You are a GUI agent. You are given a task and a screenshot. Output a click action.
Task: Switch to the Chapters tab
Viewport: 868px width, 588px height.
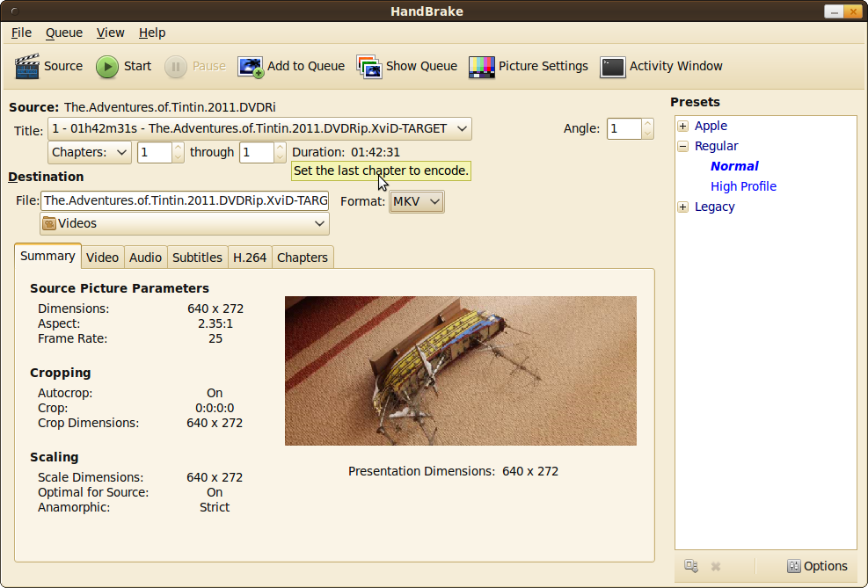[x=303, y=258]
